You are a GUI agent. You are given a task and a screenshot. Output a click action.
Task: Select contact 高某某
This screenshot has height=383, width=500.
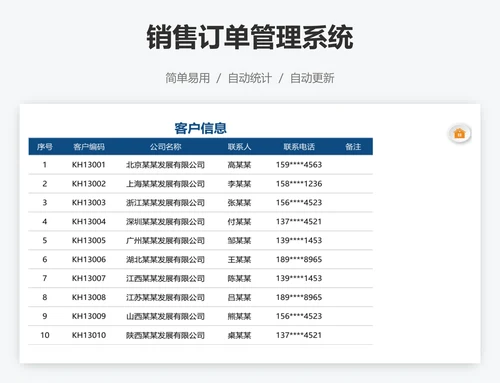pos(239,165)
